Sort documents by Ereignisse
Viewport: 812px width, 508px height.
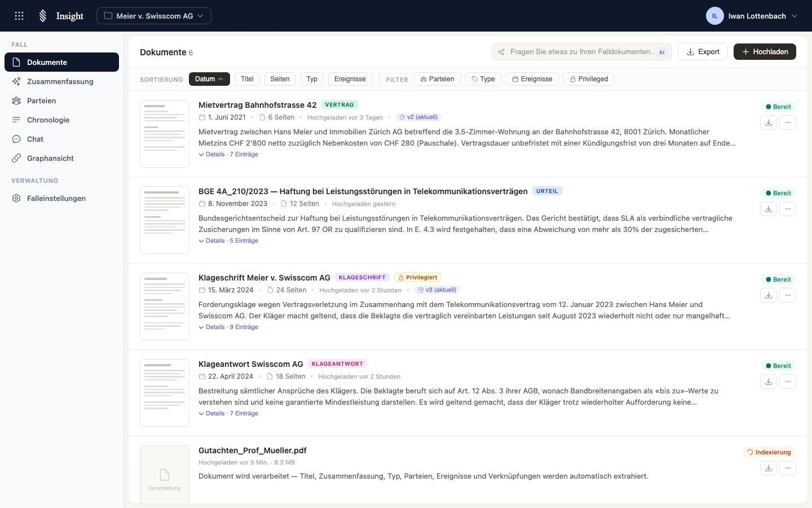coord(350,79)
